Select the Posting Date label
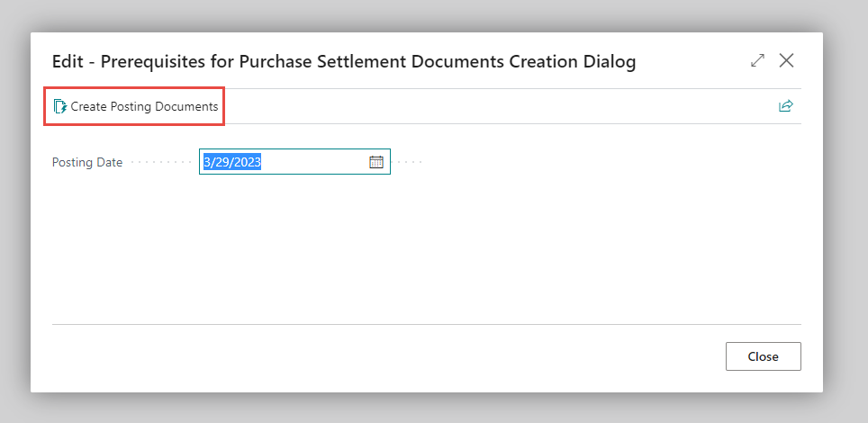Image resolution: width=868 pixels, height=423 pixels. [x=87, y=163]
